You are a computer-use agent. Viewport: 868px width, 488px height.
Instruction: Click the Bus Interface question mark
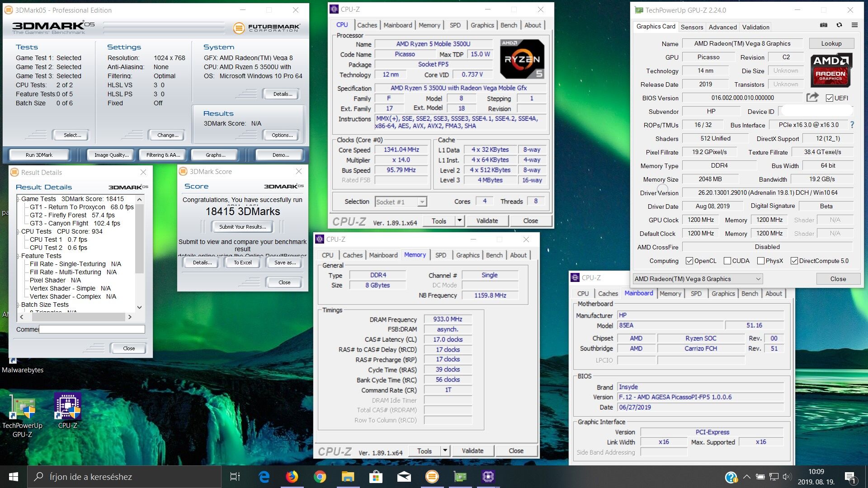click(x=852, y=125)
